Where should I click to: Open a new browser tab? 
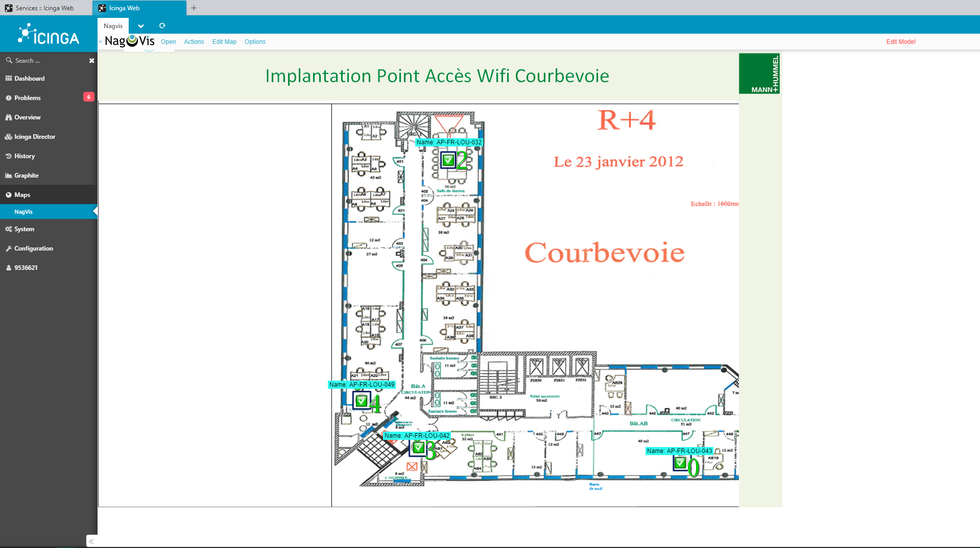pyautogui.click(x=194, y=8)
